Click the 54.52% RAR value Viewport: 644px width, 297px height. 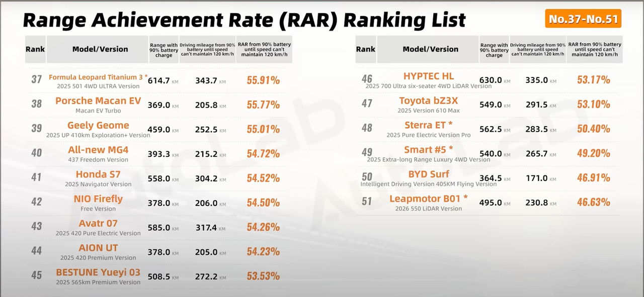point(263,178)
